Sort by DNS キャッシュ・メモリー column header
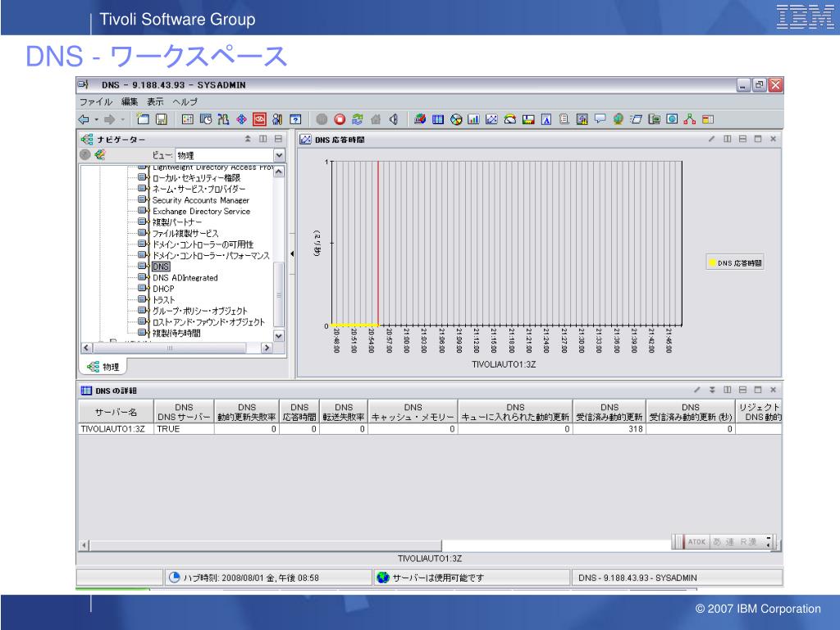This screenshot has width=840, height=630. tap(413, 412)
